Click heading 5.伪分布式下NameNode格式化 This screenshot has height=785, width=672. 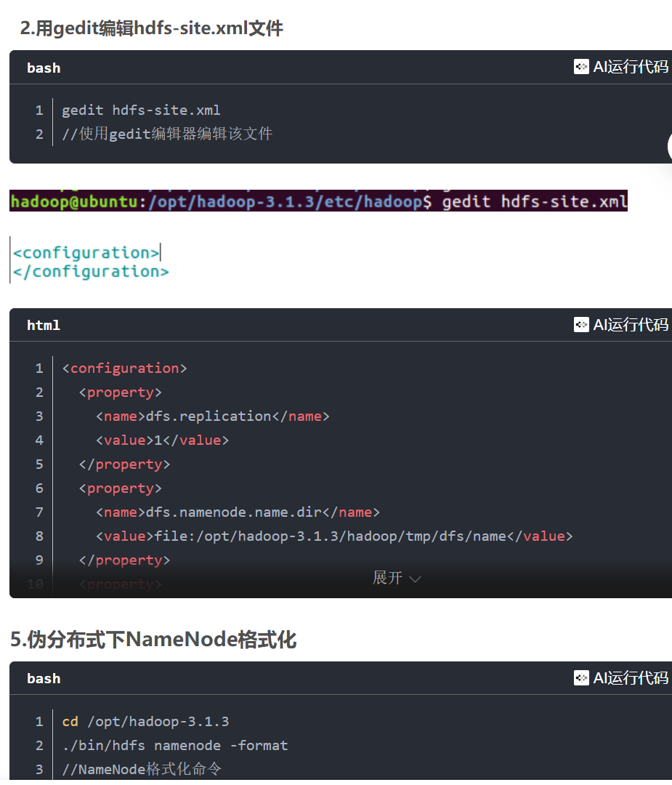(x=153, y=640)
